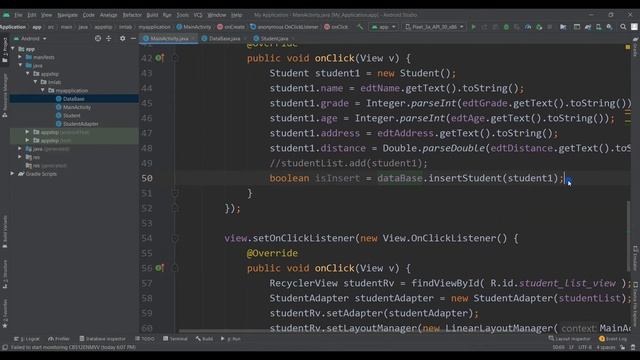Open the Layout Inspector
The height and width of the screenshot is (360, 640).
(569, 339)
